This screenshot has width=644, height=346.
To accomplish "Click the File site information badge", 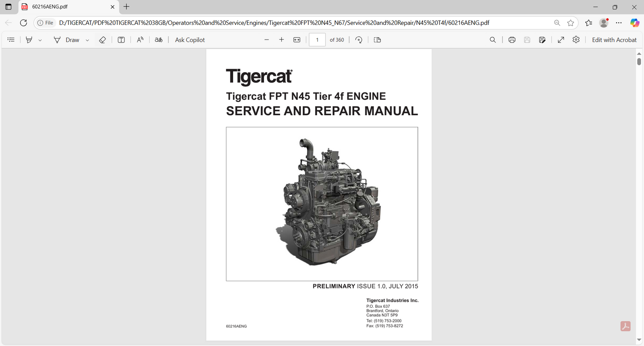I will [45, 23].
